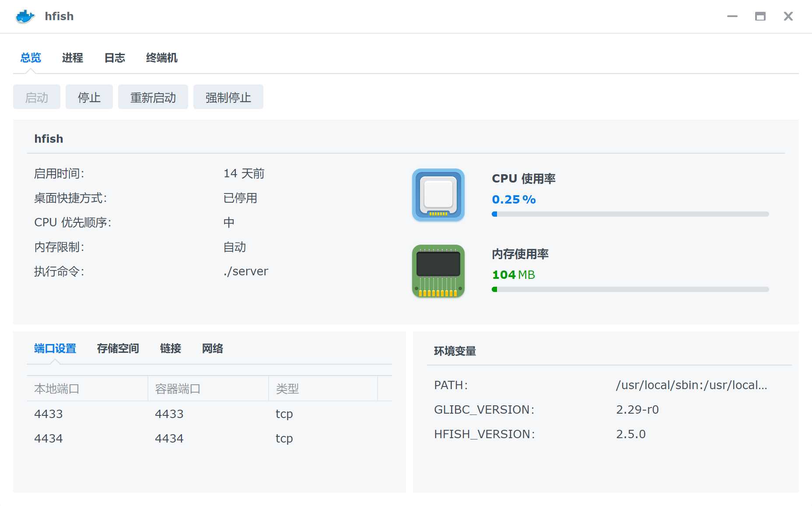The height and width of the screenshot is (506, 812).
Task: Switch to the 总览 tab
Action: (x=31, y=58)
